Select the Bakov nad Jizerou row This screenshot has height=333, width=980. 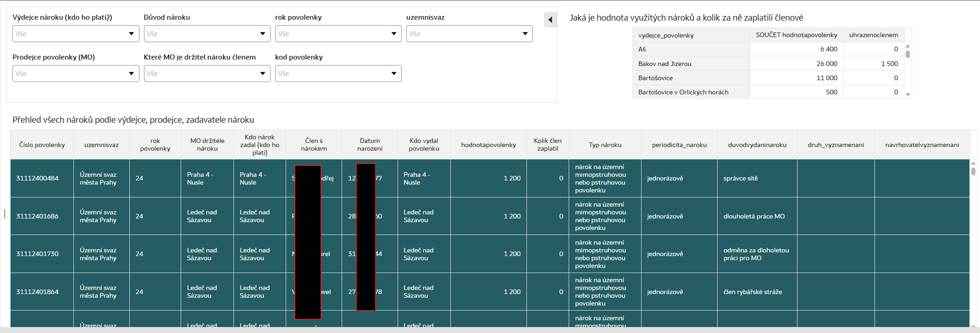[x=768, y=64]
